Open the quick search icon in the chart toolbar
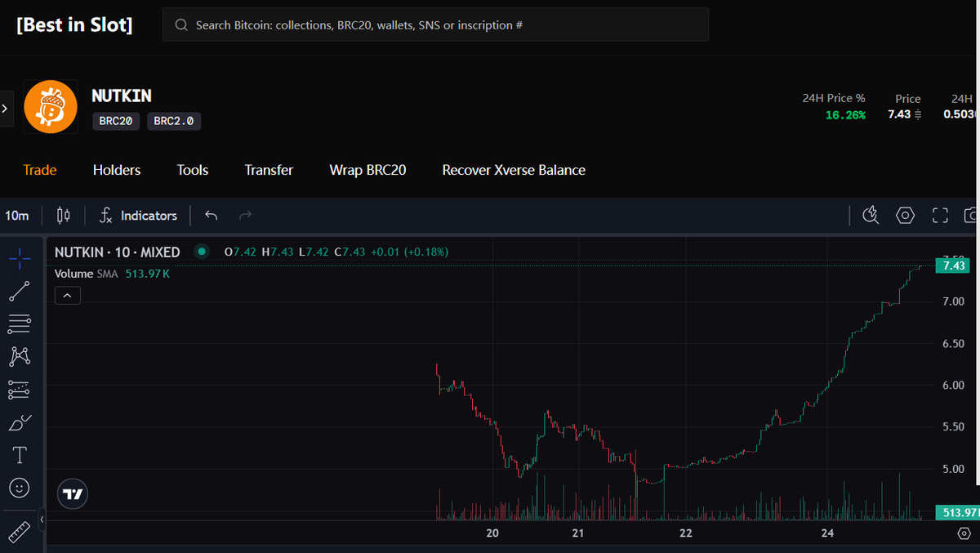This screenshot has height=553, width=980. [871, 216]
